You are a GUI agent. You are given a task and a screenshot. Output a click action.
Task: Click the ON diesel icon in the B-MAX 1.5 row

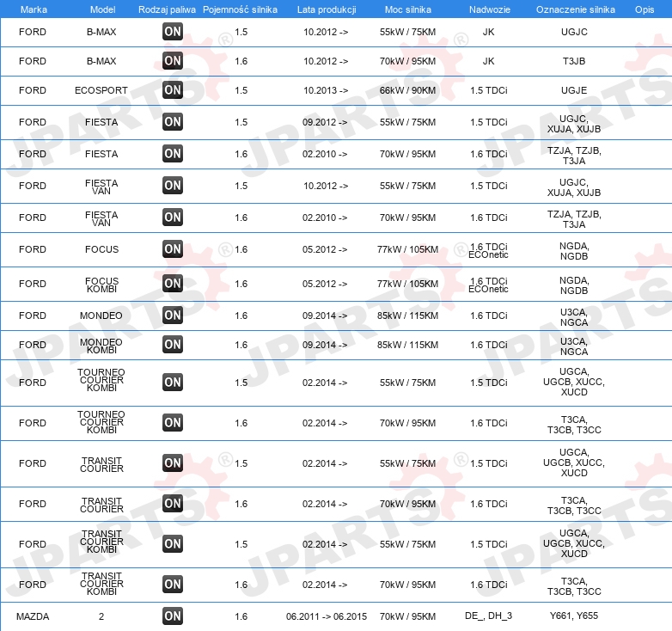[173, 32]
